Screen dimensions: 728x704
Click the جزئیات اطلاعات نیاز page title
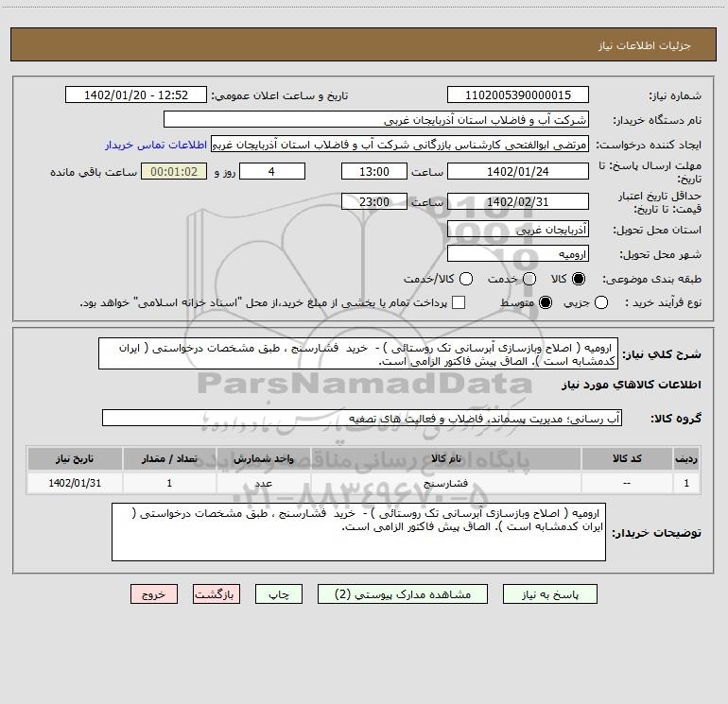[x=645, y=45]
